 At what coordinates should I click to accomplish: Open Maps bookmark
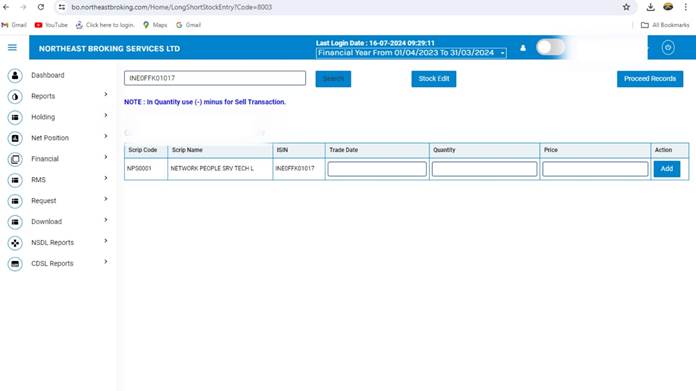pyautogui.click(x=155, y=25)
